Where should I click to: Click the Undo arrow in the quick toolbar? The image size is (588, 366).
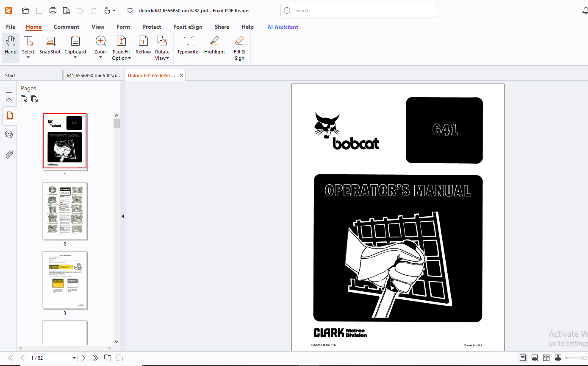(x=80, y=11)
